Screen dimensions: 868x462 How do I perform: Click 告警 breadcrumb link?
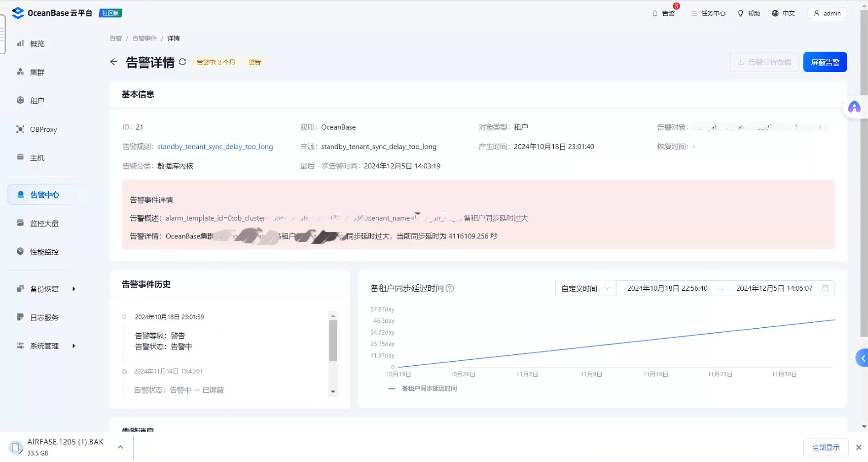(116, 38)
